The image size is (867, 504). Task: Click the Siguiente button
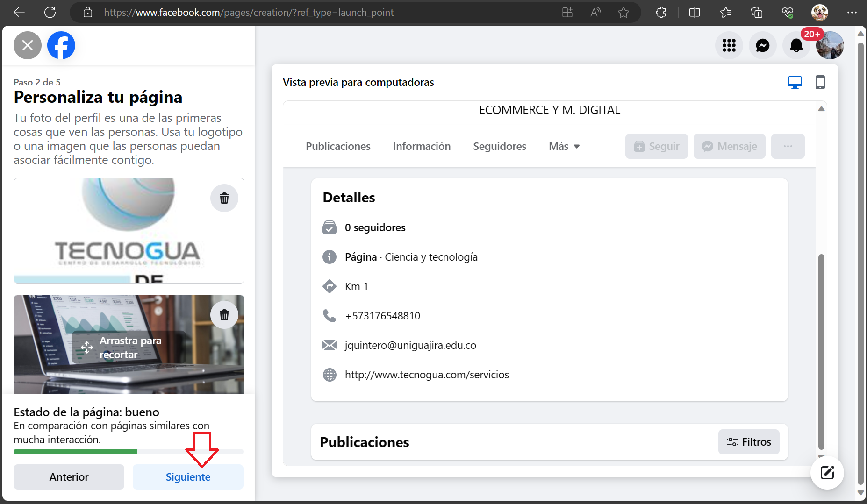tap(188, 477)
